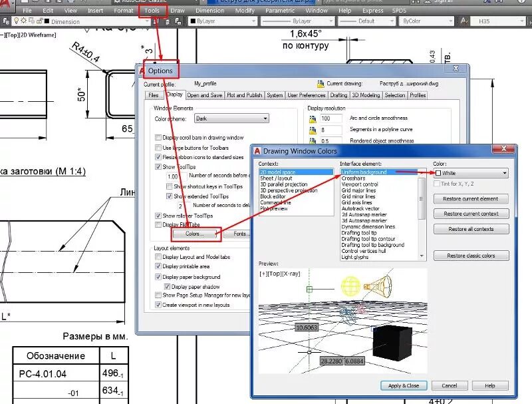Click Restore classic colors button
This screenshot has width=532, height=404.
pos(471,256)
